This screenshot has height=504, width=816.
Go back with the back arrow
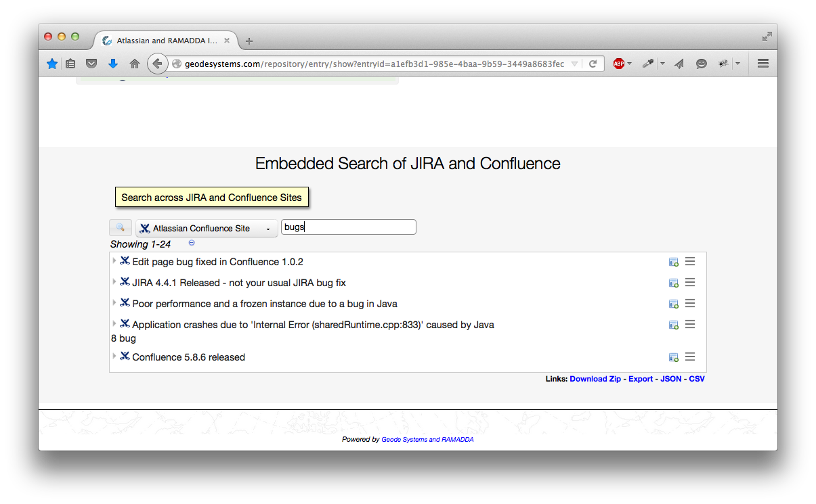(x=157, y=64)
